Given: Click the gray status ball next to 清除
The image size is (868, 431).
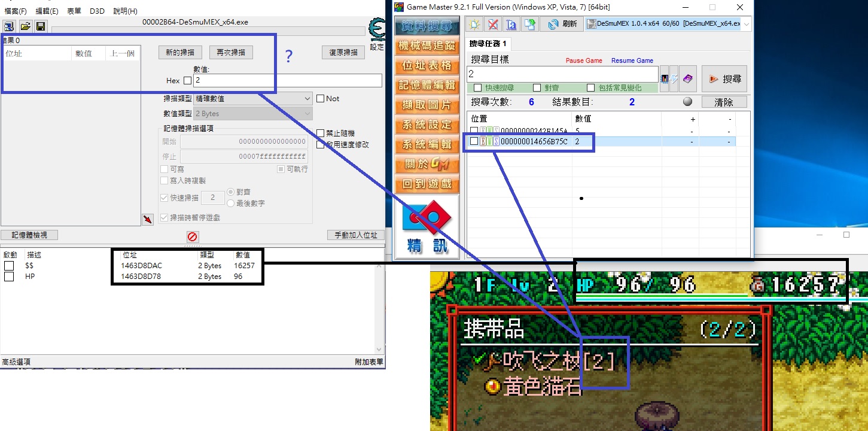Looking at the screenshot, I should coord(687,102).
